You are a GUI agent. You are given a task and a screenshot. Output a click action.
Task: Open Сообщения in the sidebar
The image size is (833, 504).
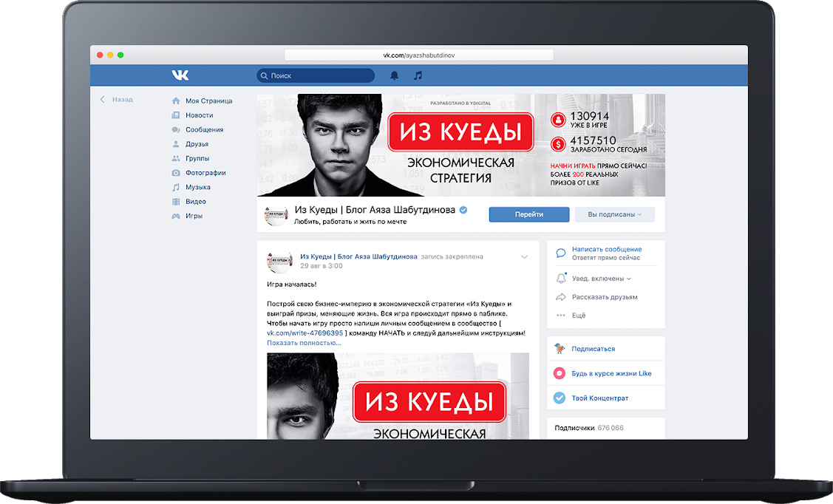coord(205,129)
